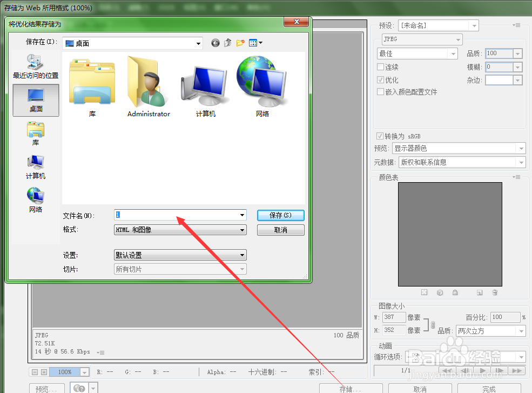Click the Create New Folder icon
The image size is (532, 393).
coord(241,42)
